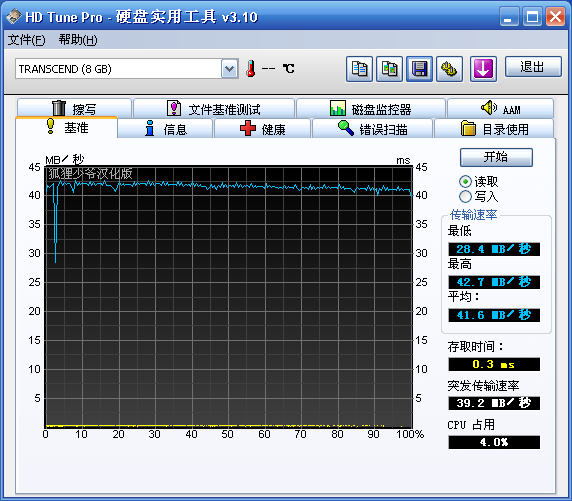Viewport: 572px width, 501px height.
Task: Click the HD Tune Pro title bar icon
Action: [x=14, y=16]
